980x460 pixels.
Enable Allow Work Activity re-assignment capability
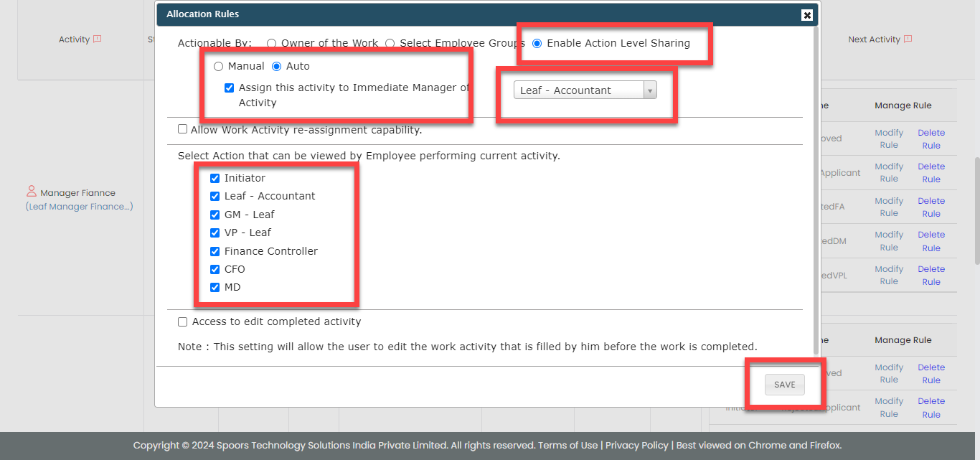point(183,130)
